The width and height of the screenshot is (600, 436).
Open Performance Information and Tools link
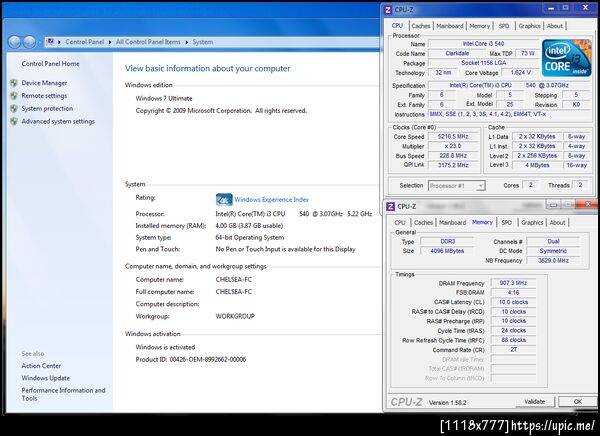click(64, 394)
